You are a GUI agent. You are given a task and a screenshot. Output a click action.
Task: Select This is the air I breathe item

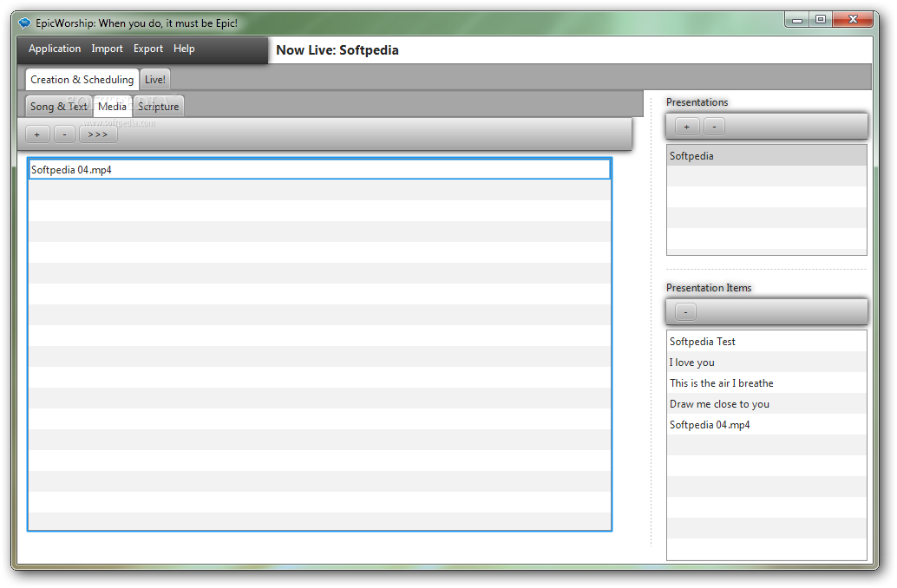pyautogui.click(x=767, y=383)
